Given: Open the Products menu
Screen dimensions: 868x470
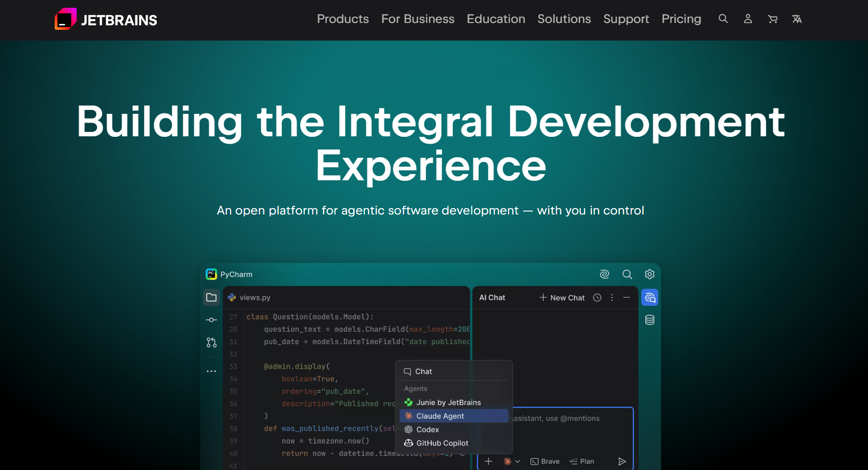Looking at the screenshot, I should coord(343,19).
